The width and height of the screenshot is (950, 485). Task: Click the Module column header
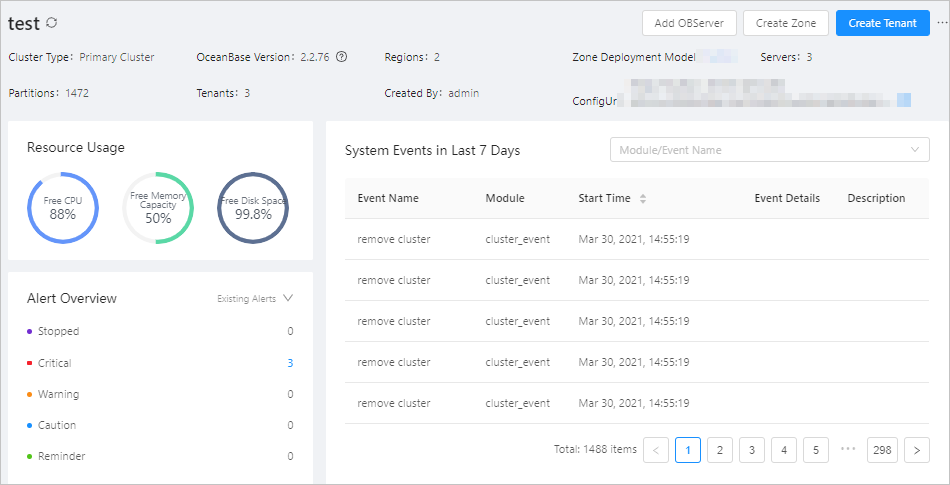point(505,198)
